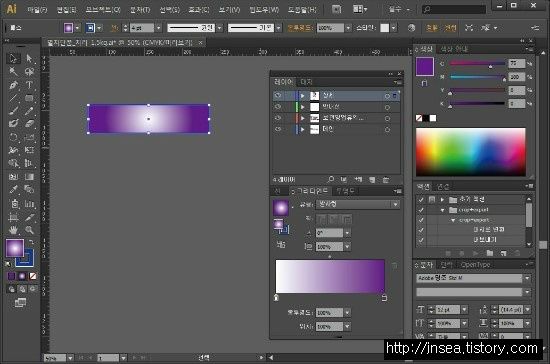Expand the top layer's disclosure triangle
Viewport: 550px width, 364px height.
(x=303, y=95)
